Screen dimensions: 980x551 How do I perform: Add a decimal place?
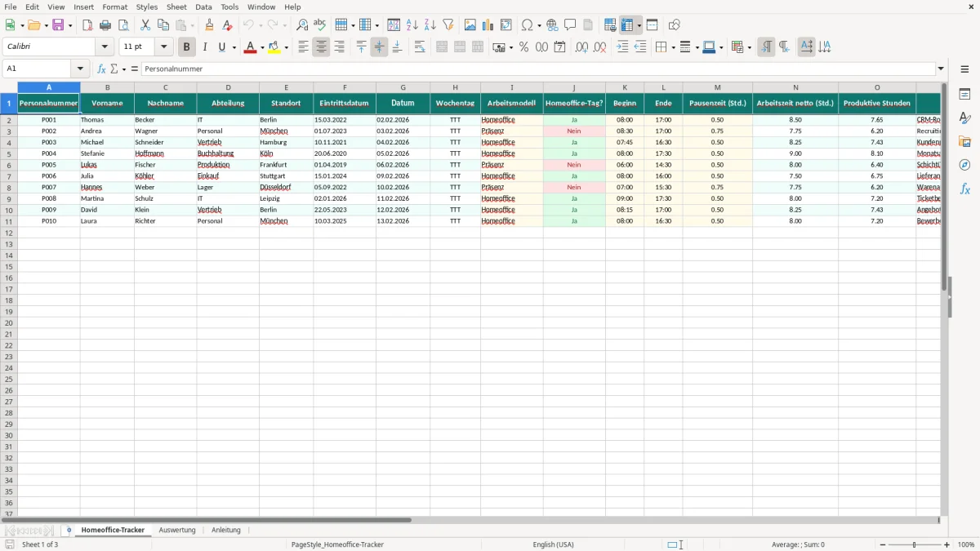pos(582,47)
